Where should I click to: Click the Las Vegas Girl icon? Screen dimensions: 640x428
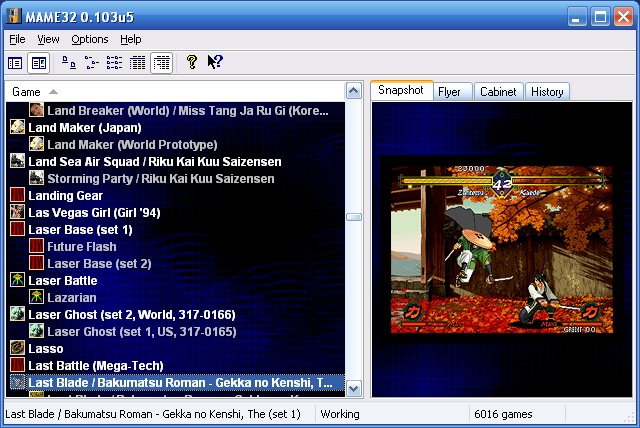click(x=18, y=212)
